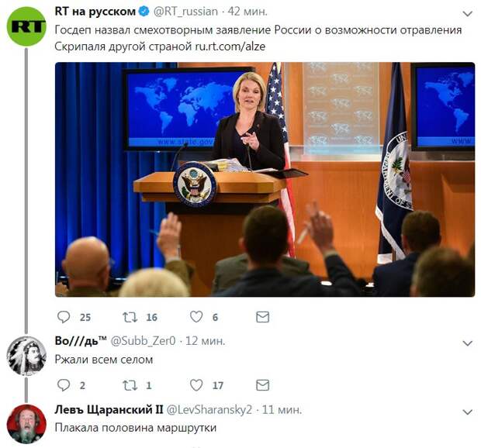Open RT на русском profile name
Viewport: 481px width, 448px height.
pyautogui.click(x=95, y=12)
